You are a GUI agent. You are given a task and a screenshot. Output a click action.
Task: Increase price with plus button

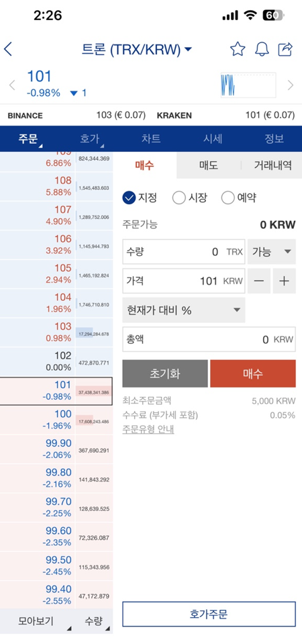click(285, 281)
